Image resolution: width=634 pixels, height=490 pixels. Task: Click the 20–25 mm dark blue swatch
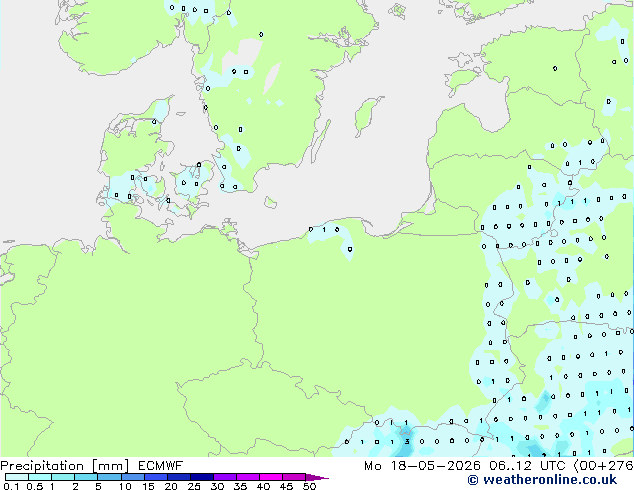(x=179, y=477)
